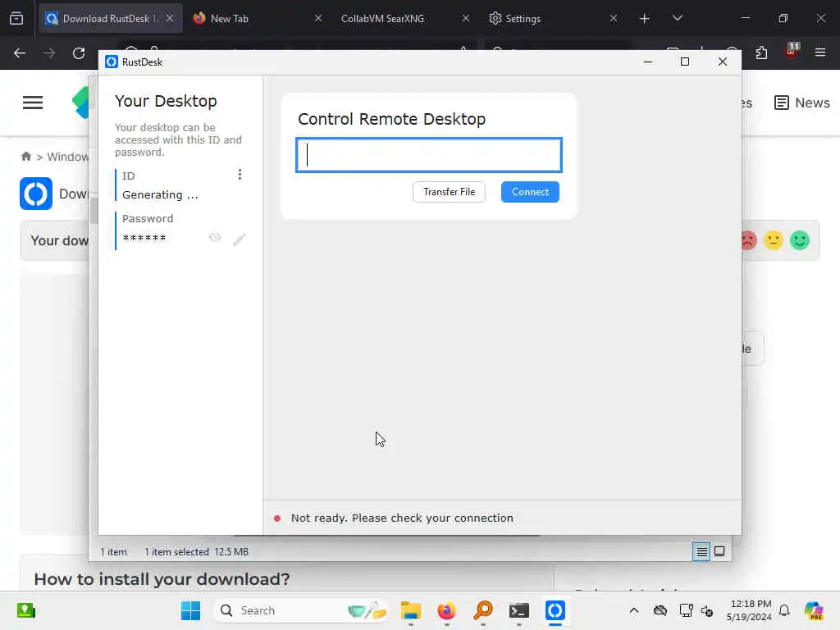Open the terminal app in taskbar
This screenshot has height=630, width=840.
point(519,610)
